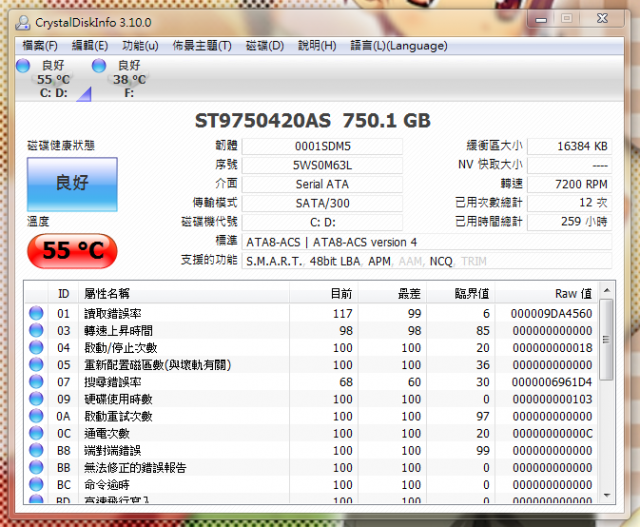This screenshot has height=527, width=640.
Task: Click status orb of attribute 07 搜尋錯誤率
Action: [36, 382]
